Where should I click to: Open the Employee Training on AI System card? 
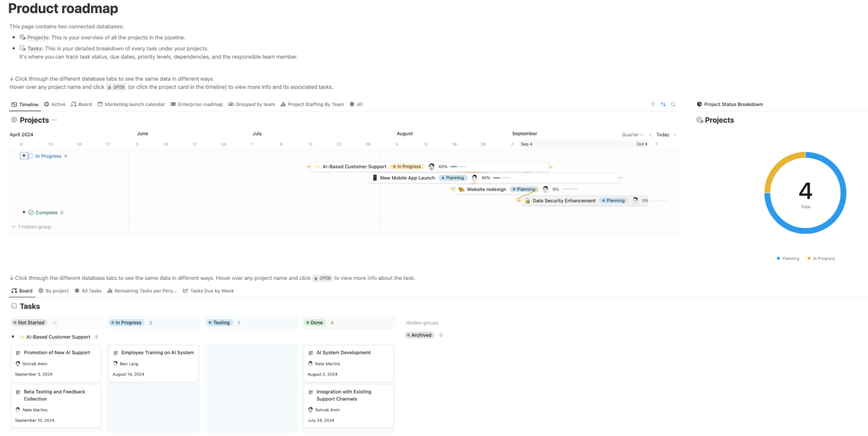153,364
